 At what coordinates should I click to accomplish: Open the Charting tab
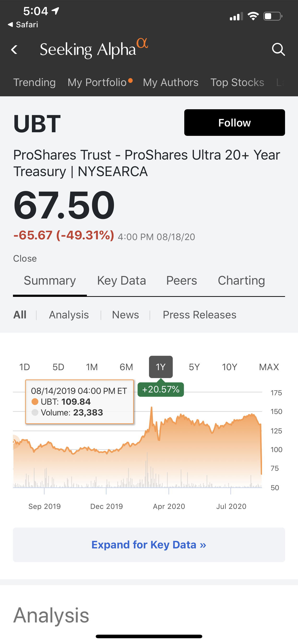[241, 280]
